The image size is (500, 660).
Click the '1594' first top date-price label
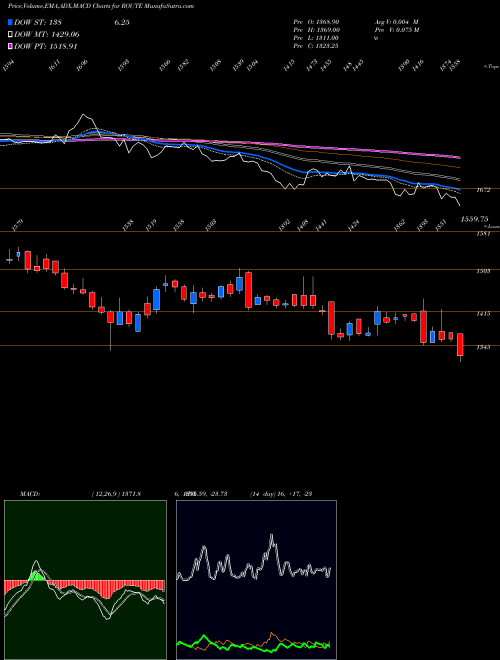tap(9, 65)
